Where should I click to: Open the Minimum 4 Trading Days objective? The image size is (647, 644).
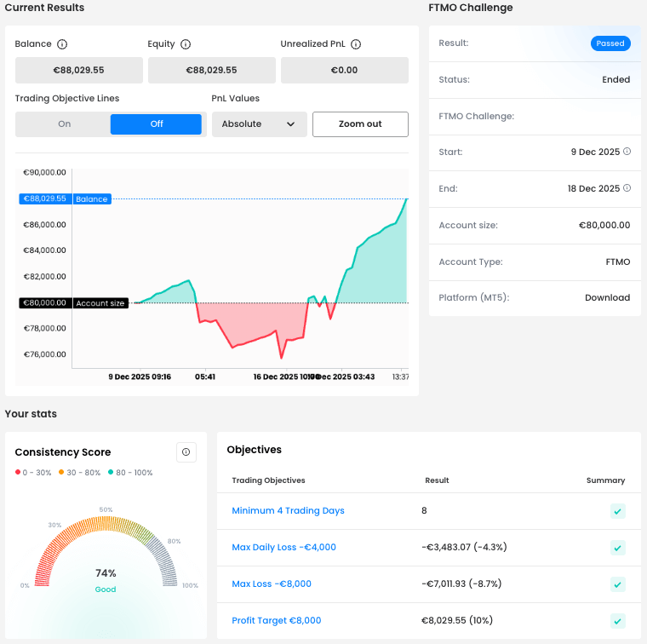[x=288, y=511]
